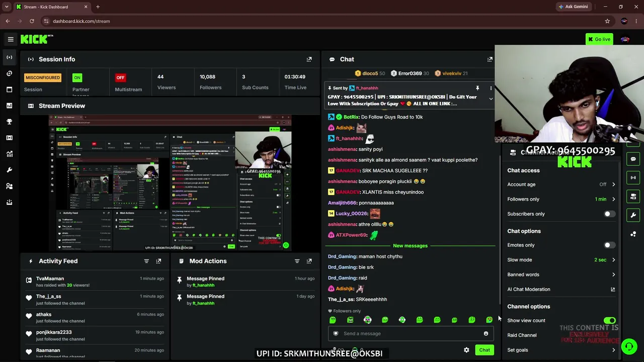Pop out the Session Info panel
This screenshot has height=362, width=644.
309,59
